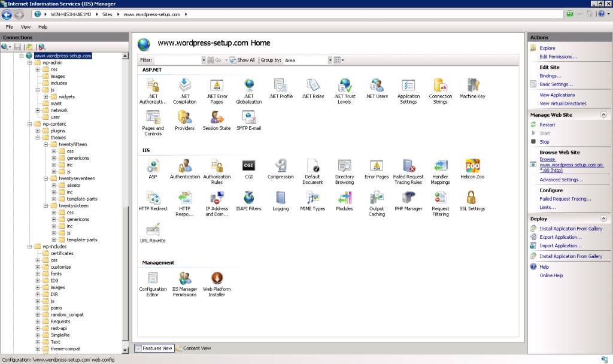Open Connection Strings feature
613x364 pixels.
click(x=440, y=91)
